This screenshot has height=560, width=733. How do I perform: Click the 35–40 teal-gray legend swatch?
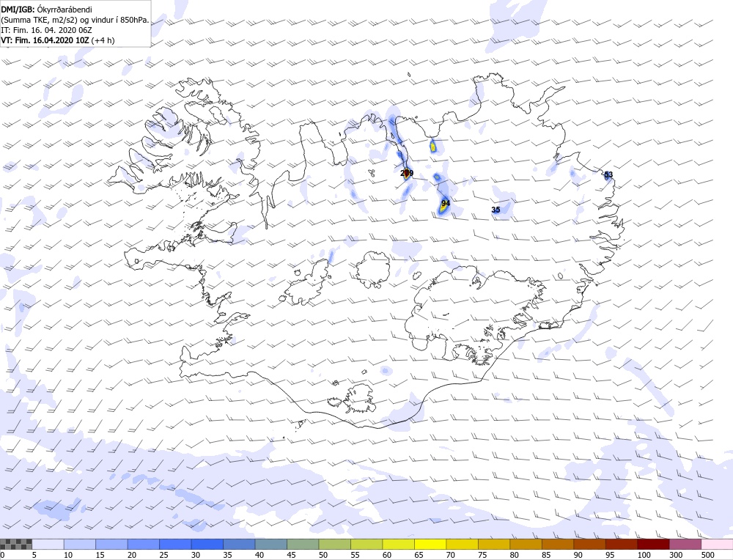pyautogui.click(x=240, y=544)
